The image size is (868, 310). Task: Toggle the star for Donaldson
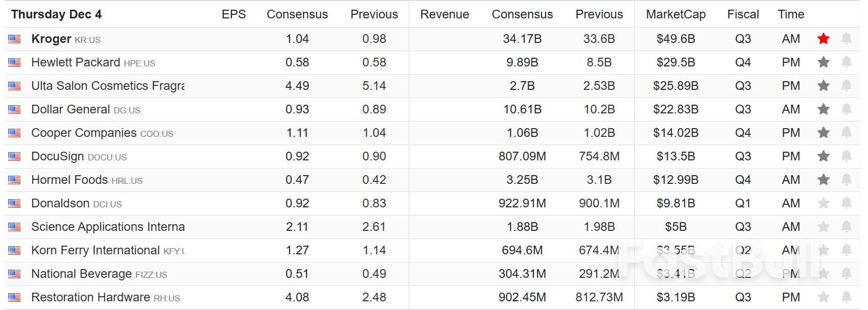823,203
